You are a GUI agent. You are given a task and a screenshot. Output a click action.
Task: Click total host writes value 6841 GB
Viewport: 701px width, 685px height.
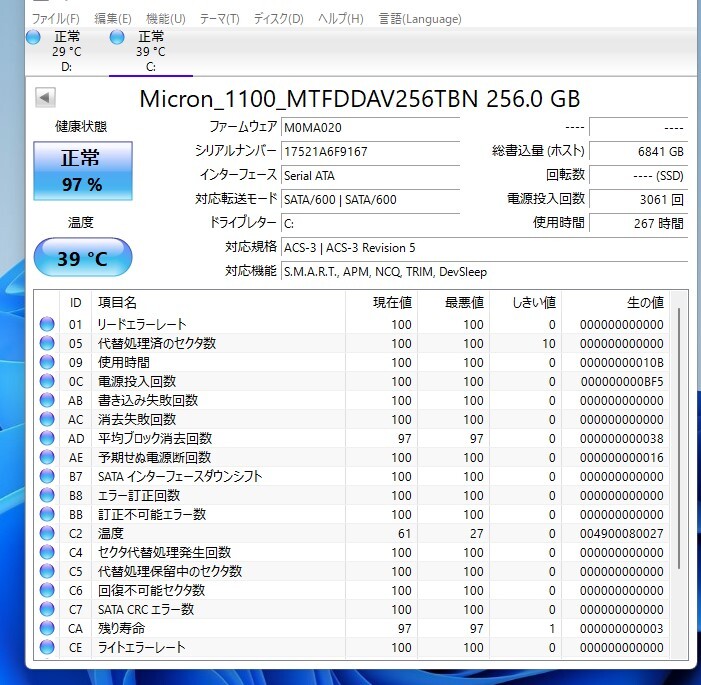pyautogui.click(x=638, y=152)
